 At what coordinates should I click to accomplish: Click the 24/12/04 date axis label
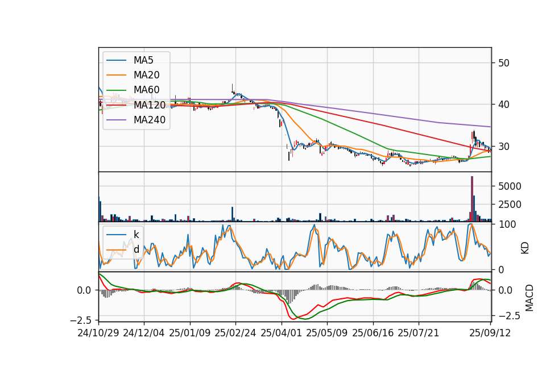(144, 333)
